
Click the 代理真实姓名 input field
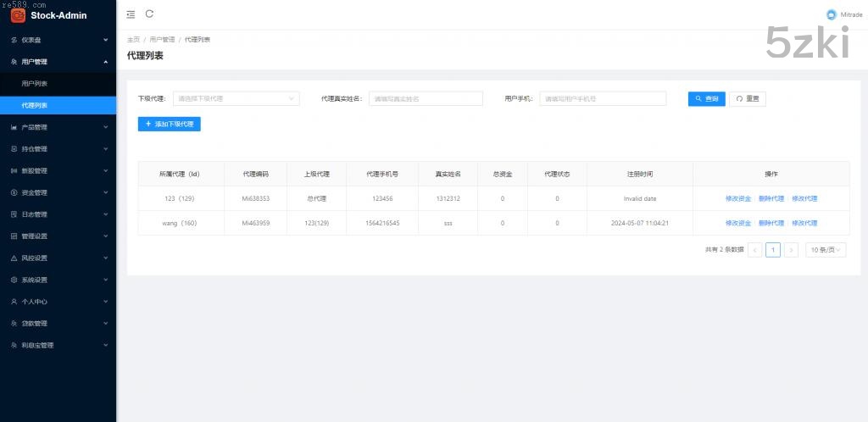[426, 98]
